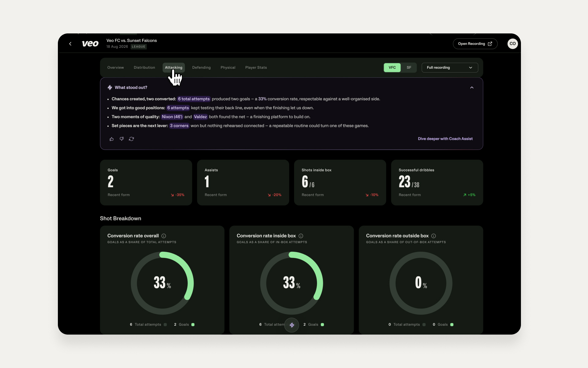The image size is (588, 368).
Task: Select the Attacking tab
Action: coord(174,67)
